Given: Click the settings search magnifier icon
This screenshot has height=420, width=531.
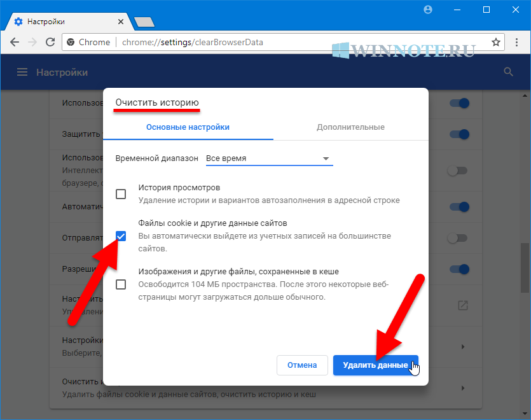Looking at the screenshot, I should pos(508,72).
